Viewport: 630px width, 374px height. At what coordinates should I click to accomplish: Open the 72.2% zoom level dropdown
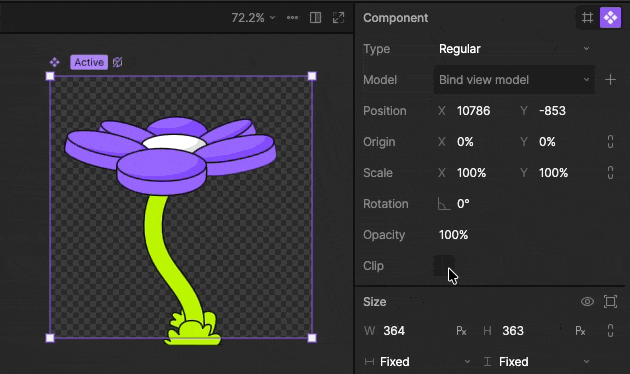(x=253, y=18)
